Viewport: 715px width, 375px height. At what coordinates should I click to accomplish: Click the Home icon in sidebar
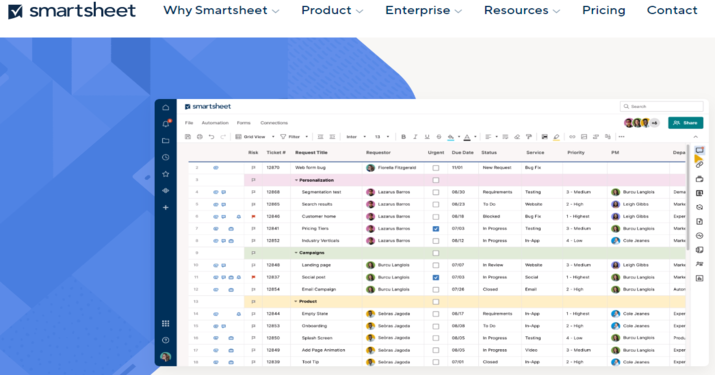[x=166, y=108]
